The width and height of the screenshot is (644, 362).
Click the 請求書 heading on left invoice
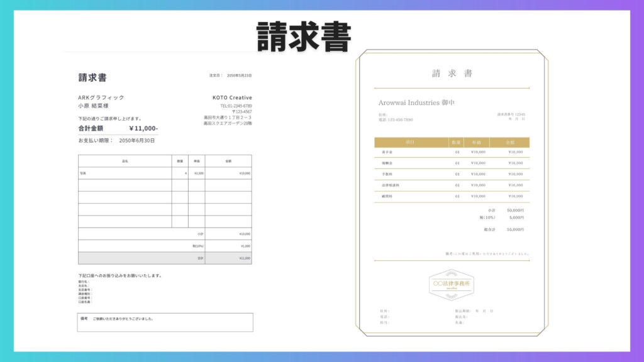click(92, 77)
